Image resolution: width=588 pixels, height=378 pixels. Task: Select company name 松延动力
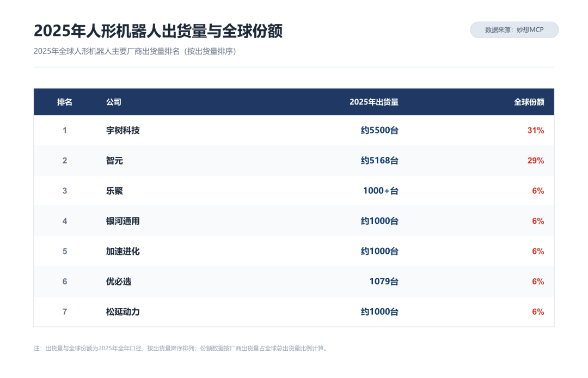click(123, 312)
